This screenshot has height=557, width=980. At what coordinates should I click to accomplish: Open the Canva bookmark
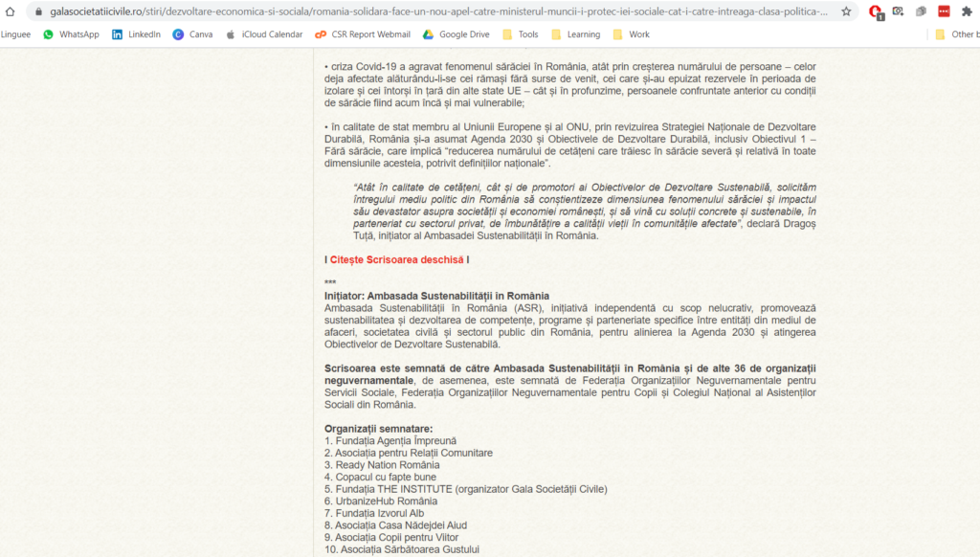[192, 34]
